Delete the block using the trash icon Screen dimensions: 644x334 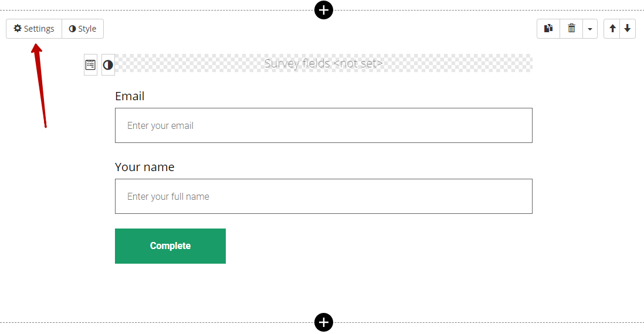click(x=571, y=29)
